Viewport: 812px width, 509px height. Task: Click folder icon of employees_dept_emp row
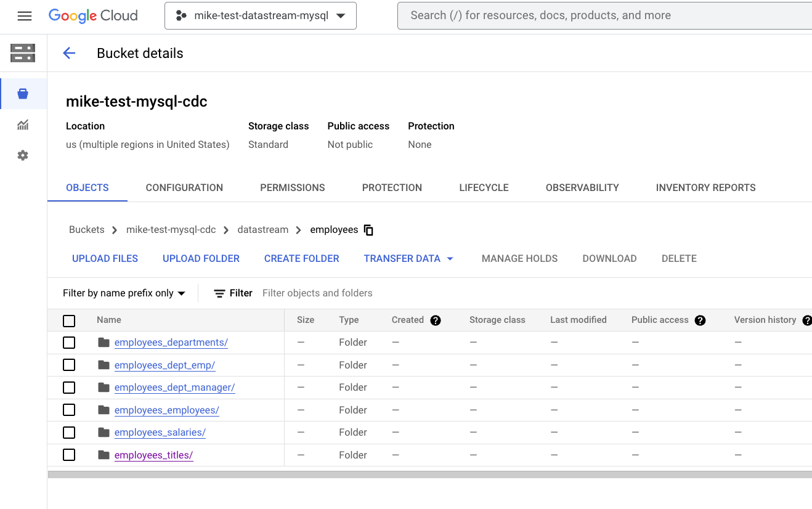coord(104,365)
